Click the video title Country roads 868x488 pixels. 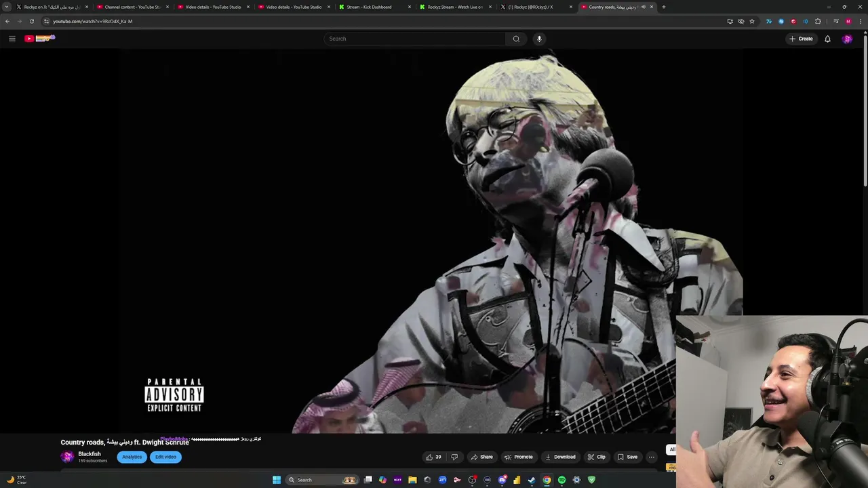coord(124,442)
